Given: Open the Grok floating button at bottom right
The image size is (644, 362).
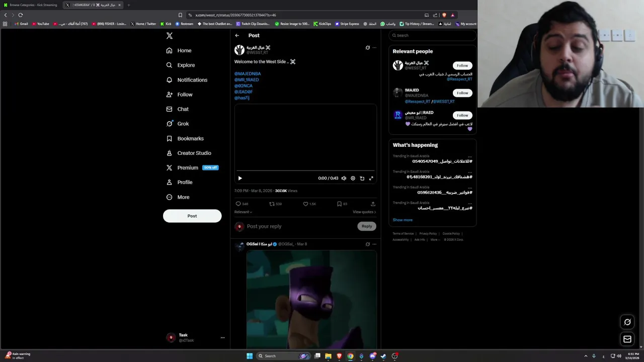Looking at the screenshot, I should coord(627,322).
